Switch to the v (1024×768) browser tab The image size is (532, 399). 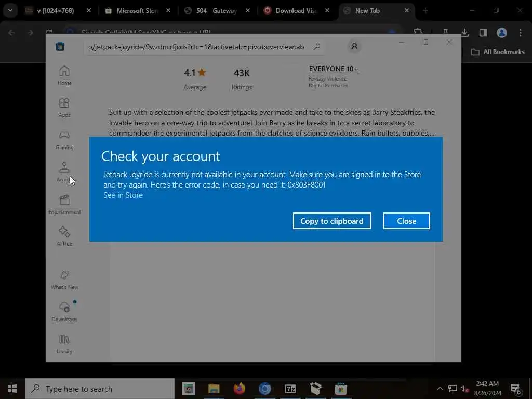(55, 11)
